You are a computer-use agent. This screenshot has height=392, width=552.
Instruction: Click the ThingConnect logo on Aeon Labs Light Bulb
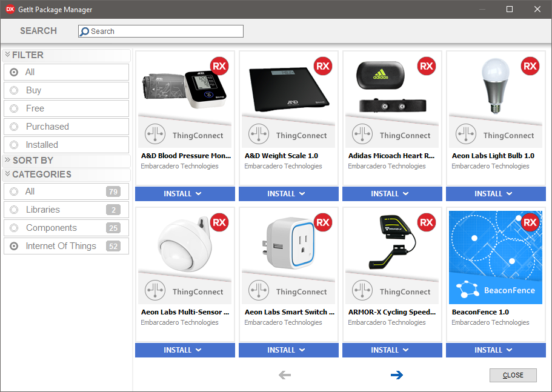click(466, 134)
